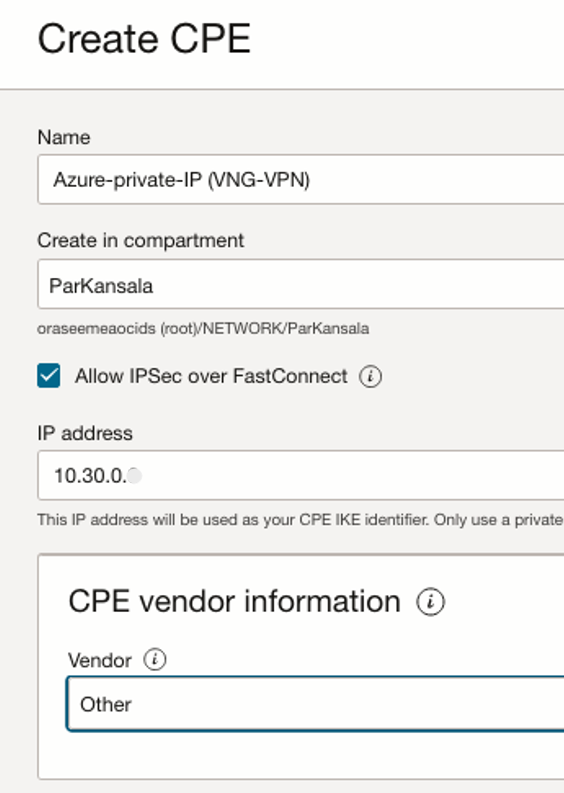Click the CPE IKE identifier helper text
Screen dimensions: 564x793
300,520
